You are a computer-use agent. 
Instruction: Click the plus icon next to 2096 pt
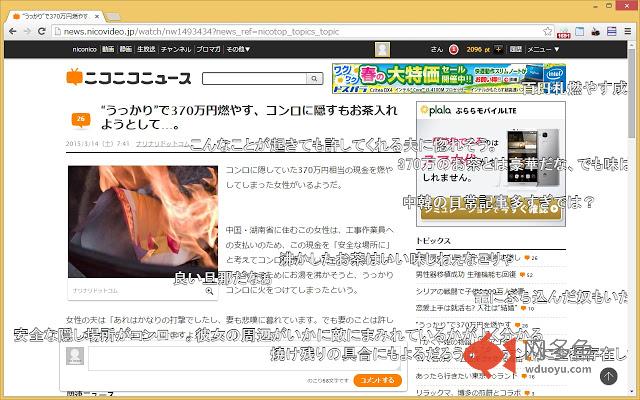[x=498, y=49]
